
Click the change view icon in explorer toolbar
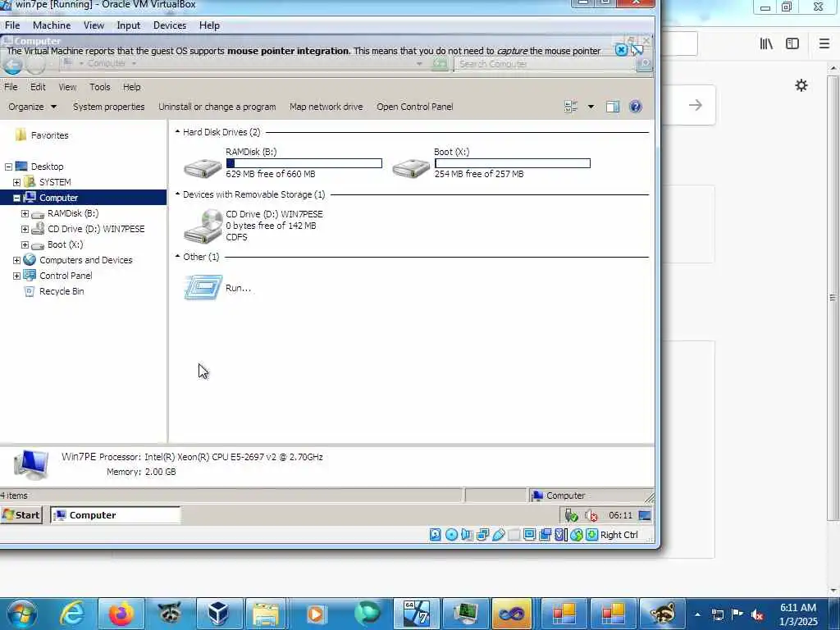pyautogui.click(x=571, y=107)
